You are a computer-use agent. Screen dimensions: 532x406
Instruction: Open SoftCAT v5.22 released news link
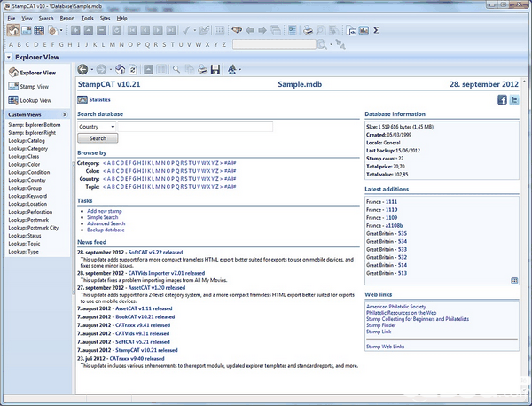coord(155,253)
